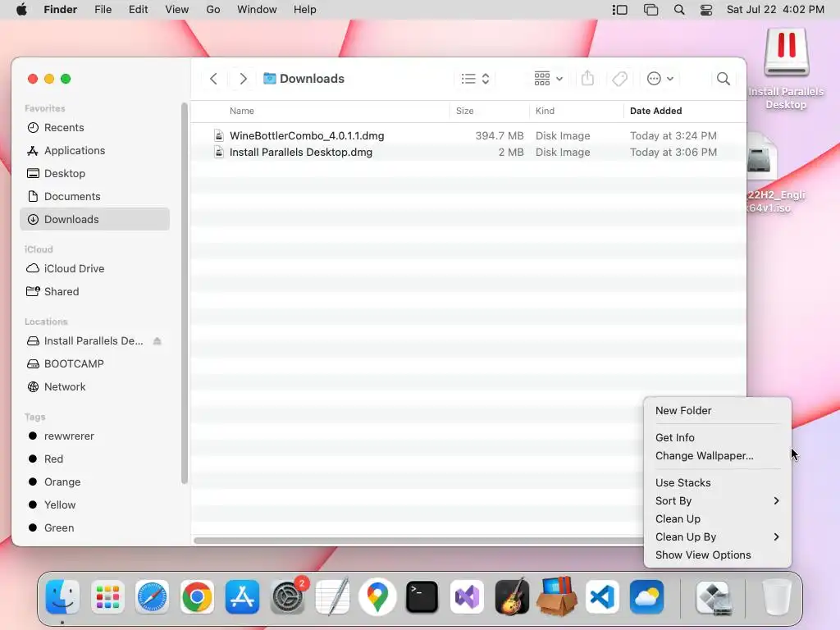
Task: Open the list view switcher in toolbar
Action: (x=475, y=79)
